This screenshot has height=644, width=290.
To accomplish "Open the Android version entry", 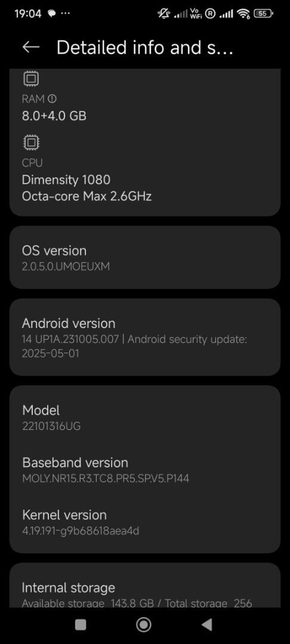I will coord(145,337).
